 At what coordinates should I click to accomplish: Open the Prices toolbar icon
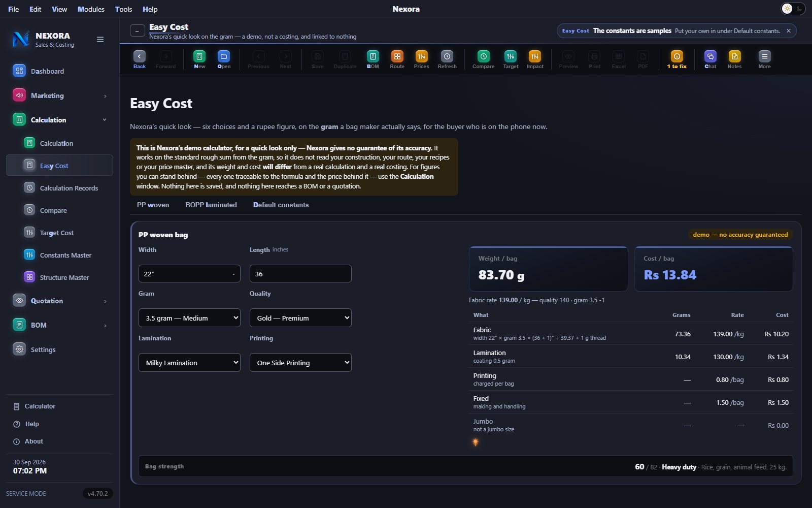(422, 59)
